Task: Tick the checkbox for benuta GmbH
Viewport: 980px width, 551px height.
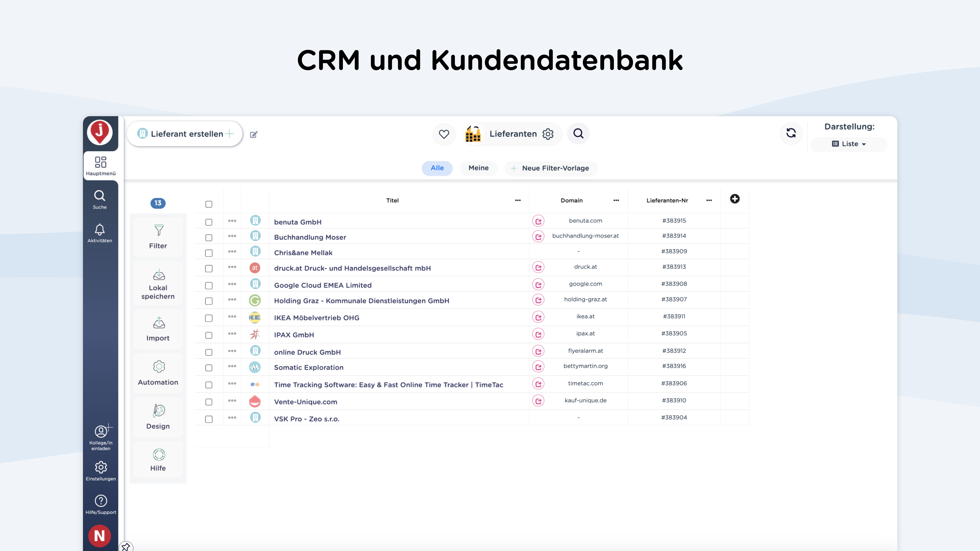Action: click(208, 222)
